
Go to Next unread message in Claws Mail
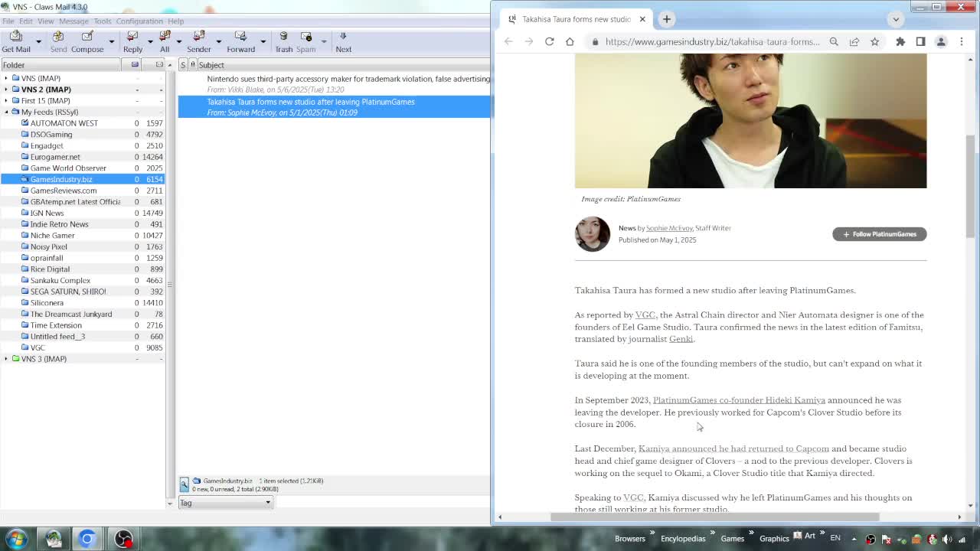(343, 42)
